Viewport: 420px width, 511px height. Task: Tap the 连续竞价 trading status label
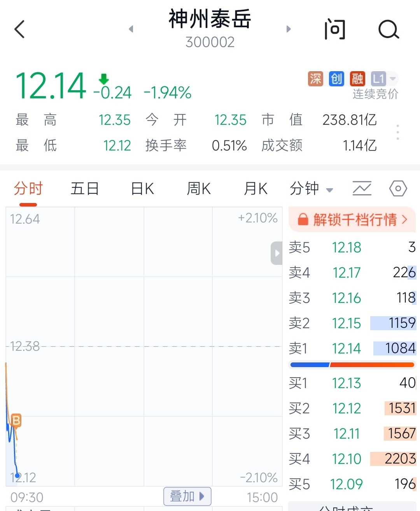376,94
